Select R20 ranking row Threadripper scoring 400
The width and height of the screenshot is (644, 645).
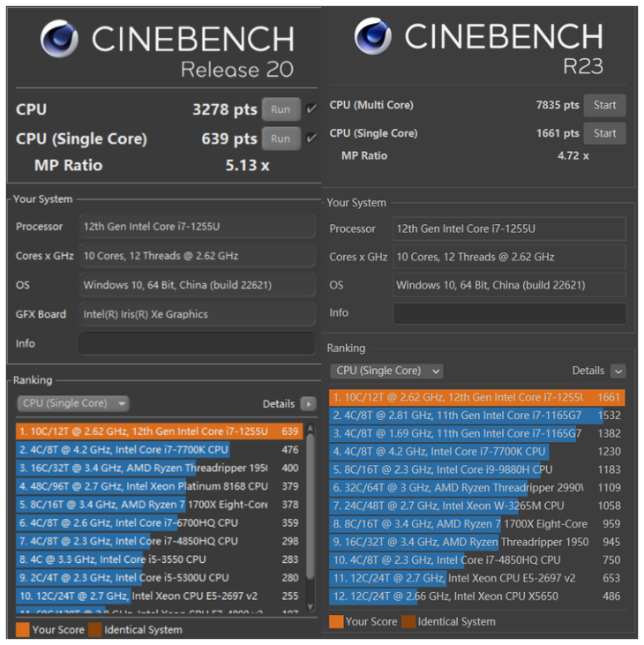[160, 469]
